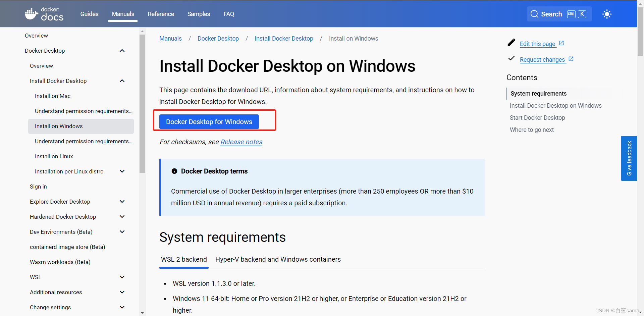
Task: Click the sidebar scrollbar up arrow
Action: click(x=143, y=31)
